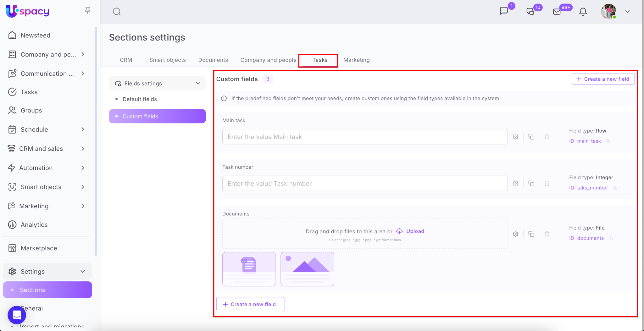Collapse the Fields settings dropdown
This screenshot has width=644, height=331.
[x=197, y=84]
